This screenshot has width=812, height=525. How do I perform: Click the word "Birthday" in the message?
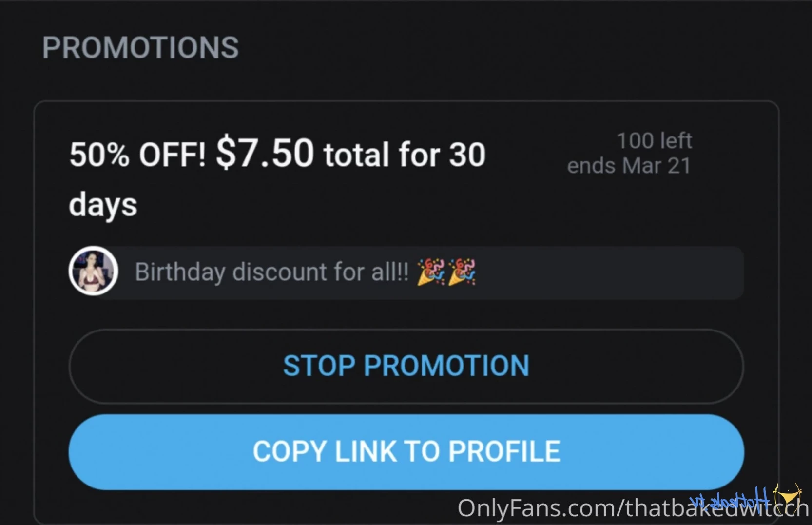click(x=180, y=272)
